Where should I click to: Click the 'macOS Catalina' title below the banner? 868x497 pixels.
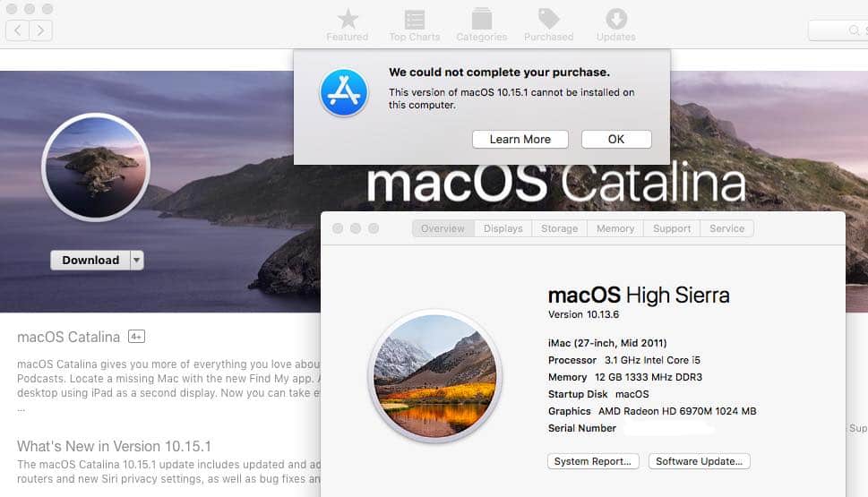(x=68, y=337)
